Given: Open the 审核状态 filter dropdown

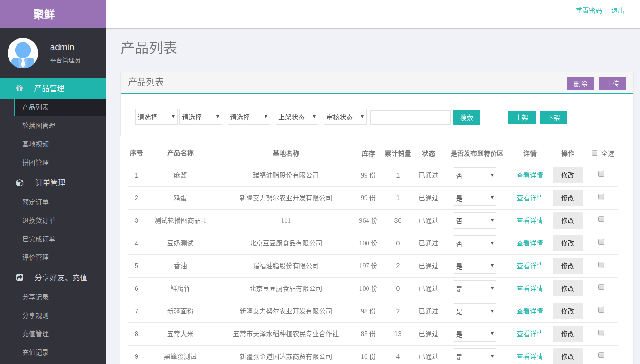Looking at the screenshot, I should (x=345, y=117).
